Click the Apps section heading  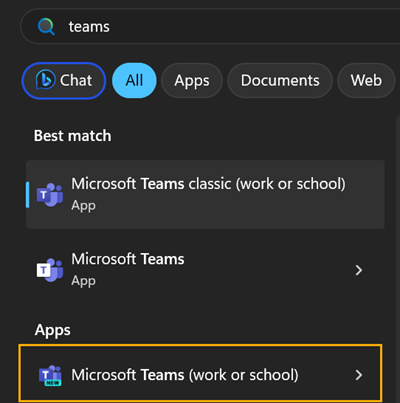[53, 330]
